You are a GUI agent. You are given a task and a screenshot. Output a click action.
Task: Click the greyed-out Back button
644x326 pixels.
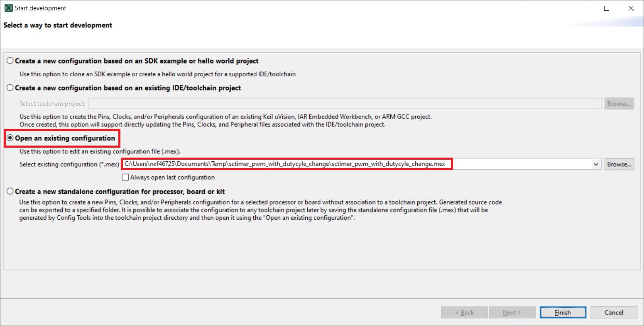[464, 313]
